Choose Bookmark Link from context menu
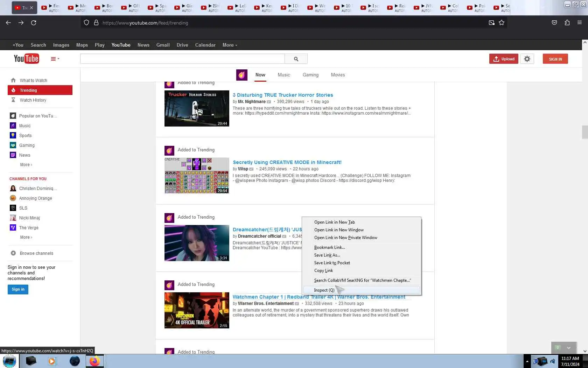Screen dimensions: 588x368 point(362,247)
